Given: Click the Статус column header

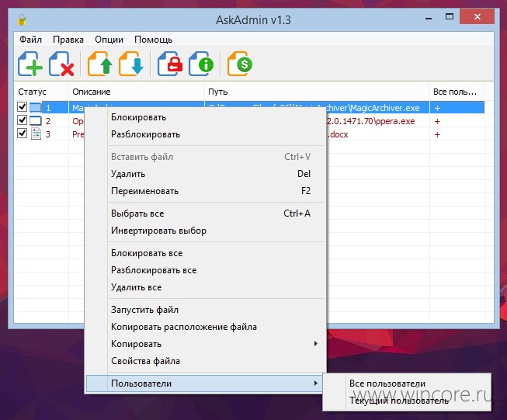Looking at the screenshot, I should tap(41, 92).
